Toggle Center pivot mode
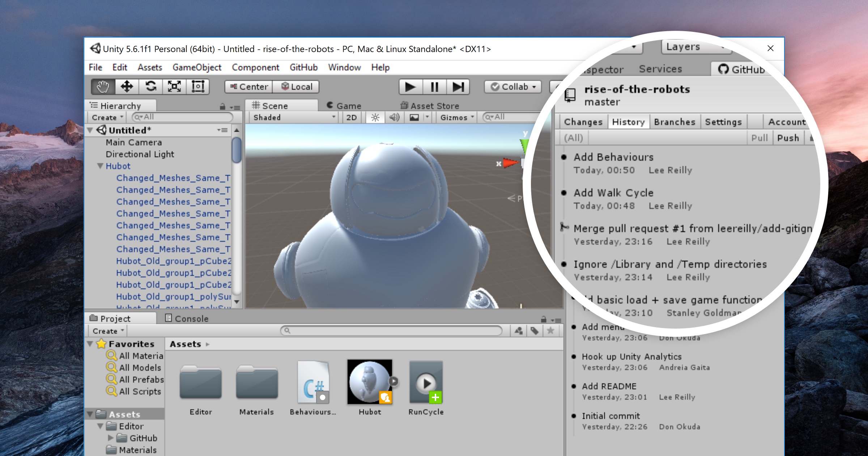The height and width of the screenshot is (456, 868). (249, 87)
